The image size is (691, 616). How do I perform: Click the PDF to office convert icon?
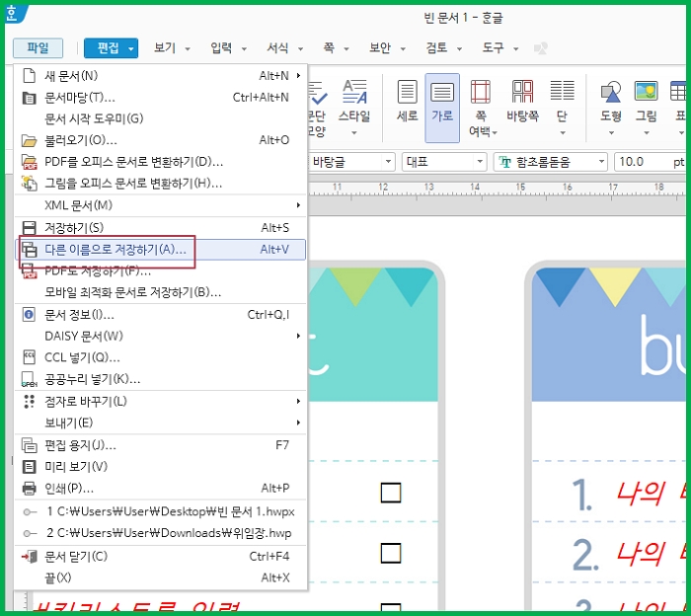29,162
